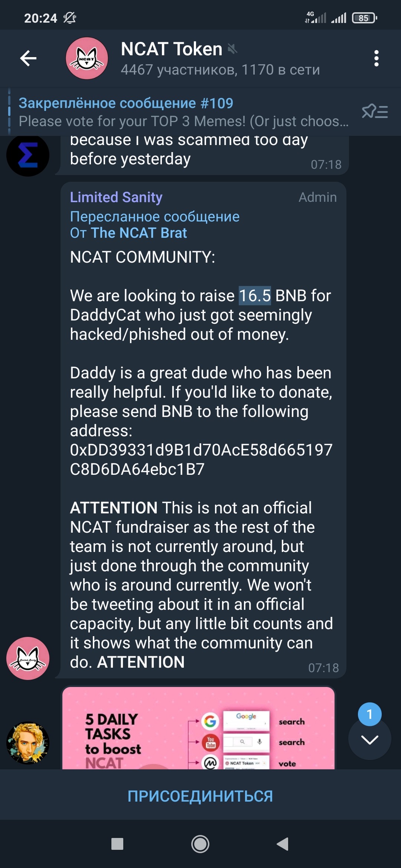Tap the NCAT Token group title
401x868 pixels.
pos(171,49)
